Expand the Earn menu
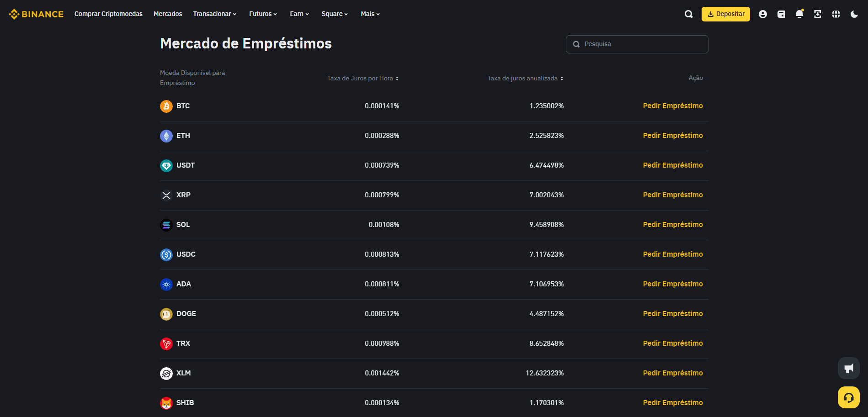The width and height of the screenshot is (868, 417). (299, 14)
